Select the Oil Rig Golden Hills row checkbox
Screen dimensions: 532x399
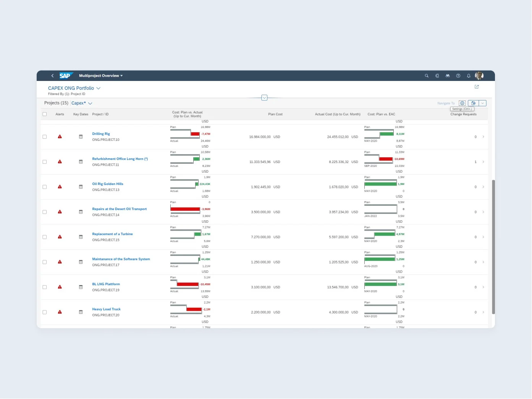coord(45,187)
